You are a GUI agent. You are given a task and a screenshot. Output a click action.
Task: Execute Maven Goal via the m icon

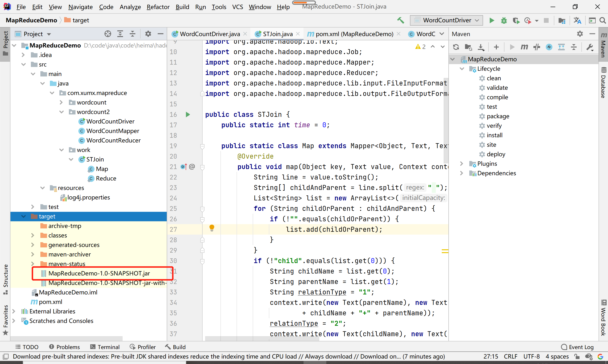point(524,47)
